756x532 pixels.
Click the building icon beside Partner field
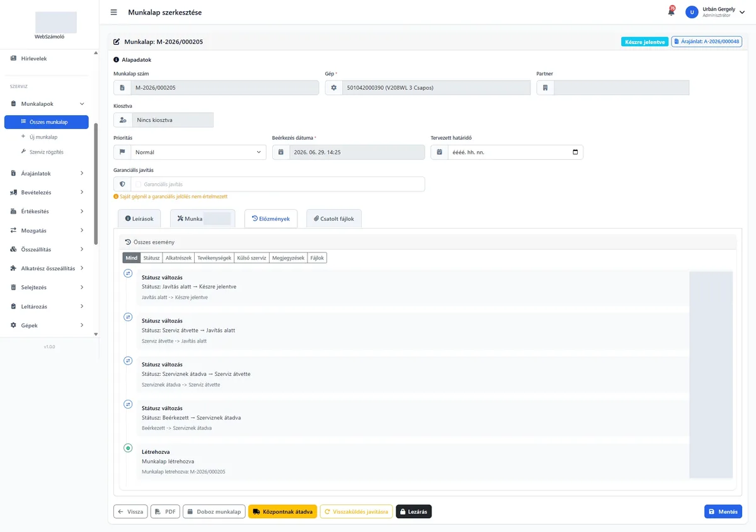coord(546,88)
